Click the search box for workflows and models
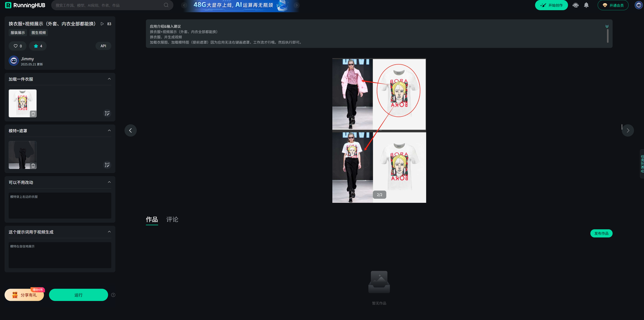 click(x=112, y=5)
